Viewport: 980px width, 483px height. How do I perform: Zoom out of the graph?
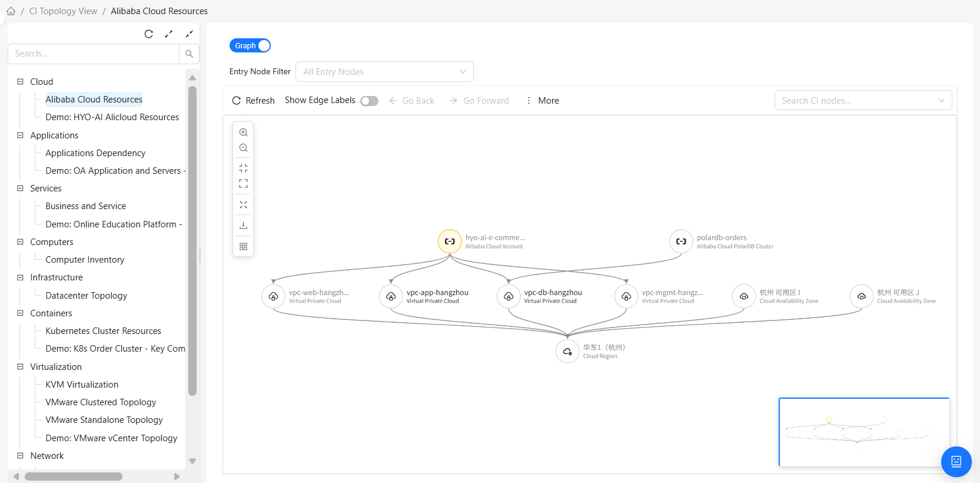coord(243,148)
